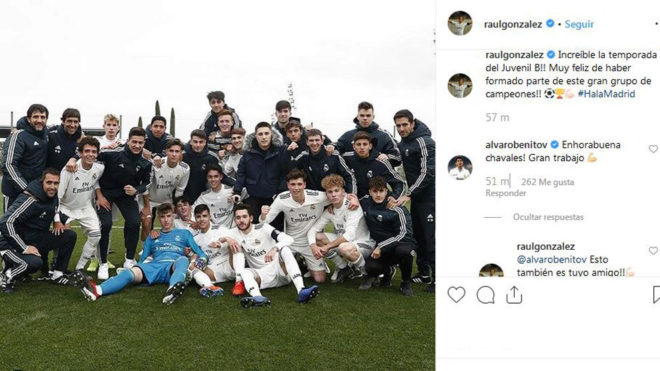Viewport: 660px width, 371px height.
Task: Open alvarobenitov commenter avatar
Action: (460, 167)
